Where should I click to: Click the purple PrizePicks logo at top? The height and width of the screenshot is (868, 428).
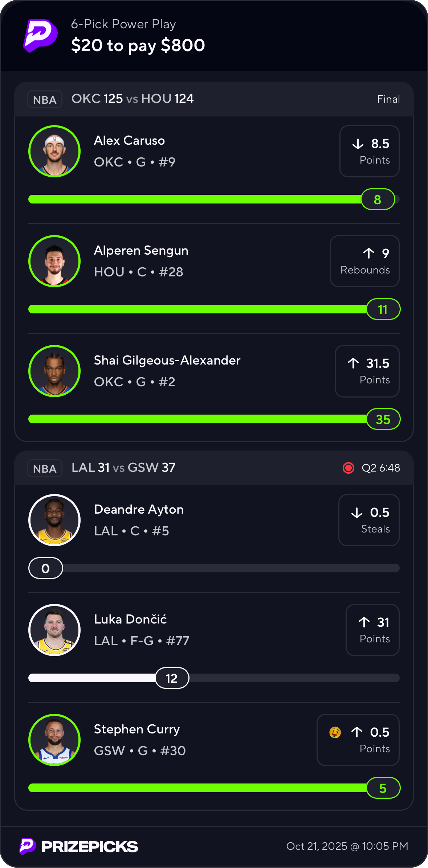(x=40, y=36)
